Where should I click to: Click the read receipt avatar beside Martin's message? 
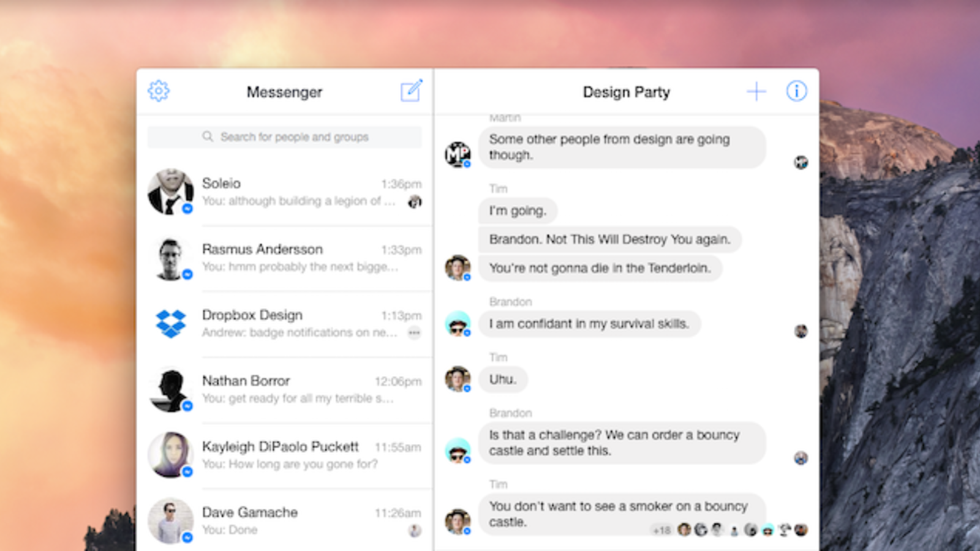coord(801,163)
